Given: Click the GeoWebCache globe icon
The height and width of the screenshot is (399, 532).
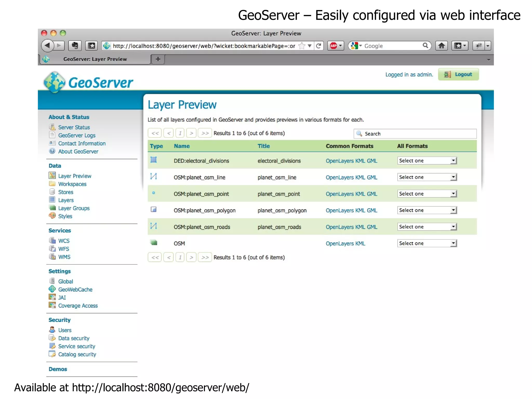Looking at the screenshot, I should pyautogui.click(x=52, y=289).
